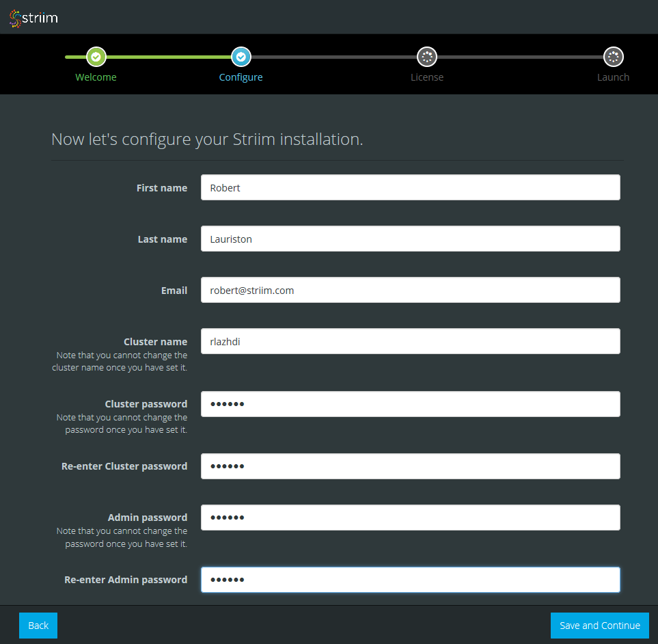658x644 pixels.
Task: Click the Configure step circle icon
Action: pyautogui.click(x=241, y=57)
